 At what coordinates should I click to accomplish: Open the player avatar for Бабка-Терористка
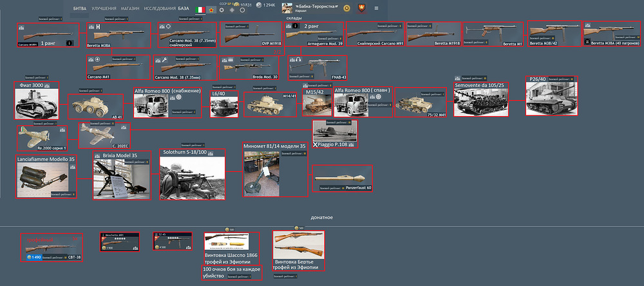[287, 8]
